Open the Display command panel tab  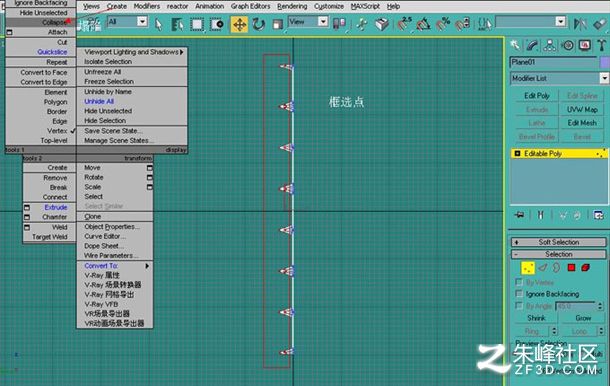585,46
